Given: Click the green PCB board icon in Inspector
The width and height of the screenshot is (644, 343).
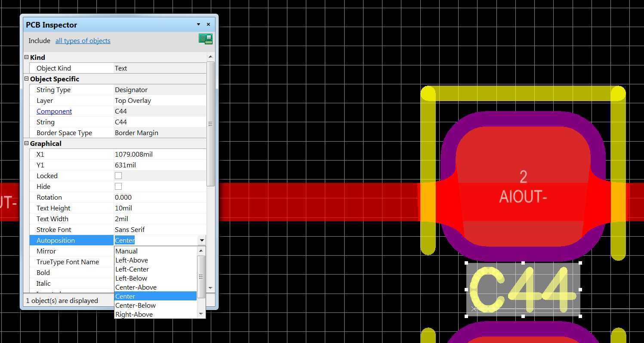Looking at the screenshot, I should tap(206, 39).
